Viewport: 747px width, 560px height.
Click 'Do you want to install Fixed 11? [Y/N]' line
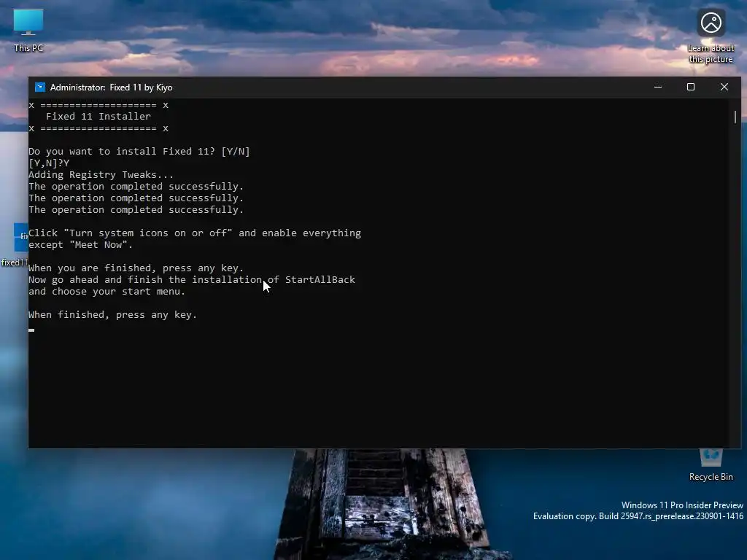139,152
